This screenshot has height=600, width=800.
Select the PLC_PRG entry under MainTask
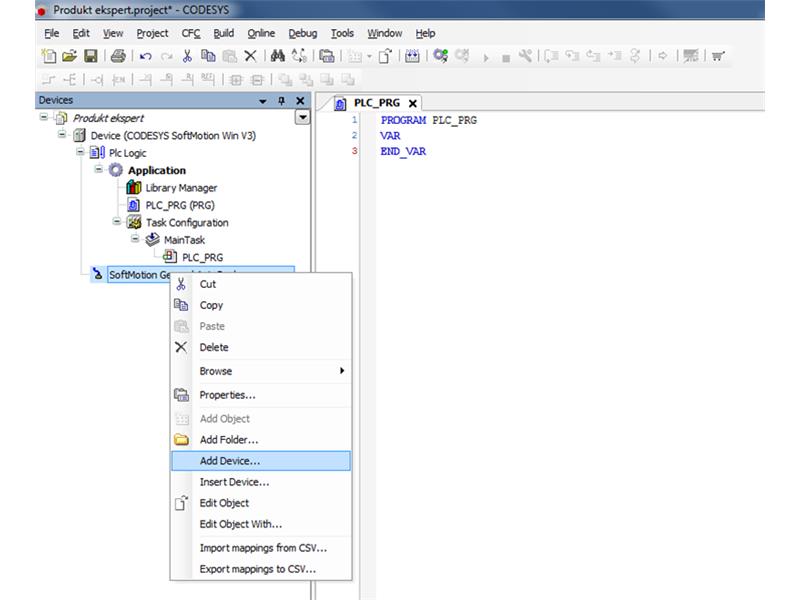coord(203,257)
